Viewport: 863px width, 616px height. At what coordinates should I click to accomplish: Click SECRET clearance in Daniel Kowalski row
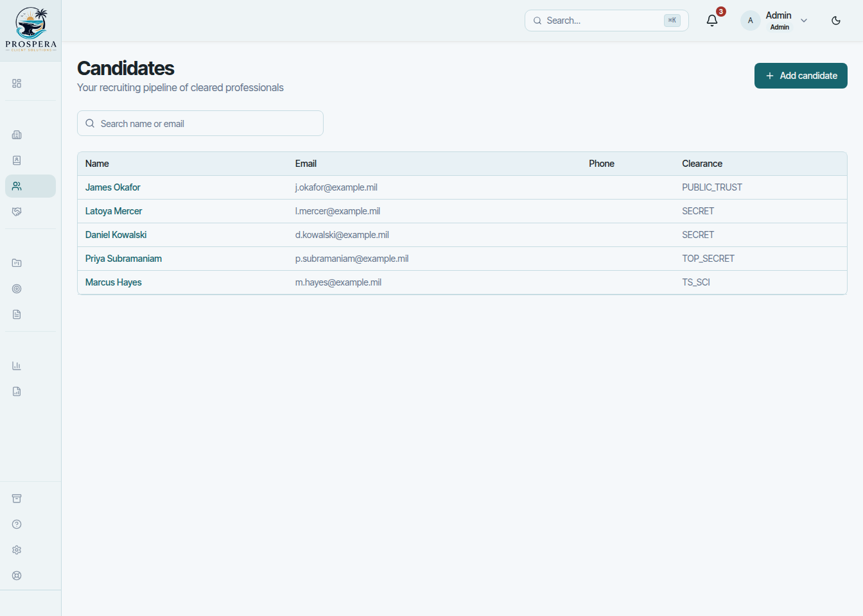click(x=698, y=235)
